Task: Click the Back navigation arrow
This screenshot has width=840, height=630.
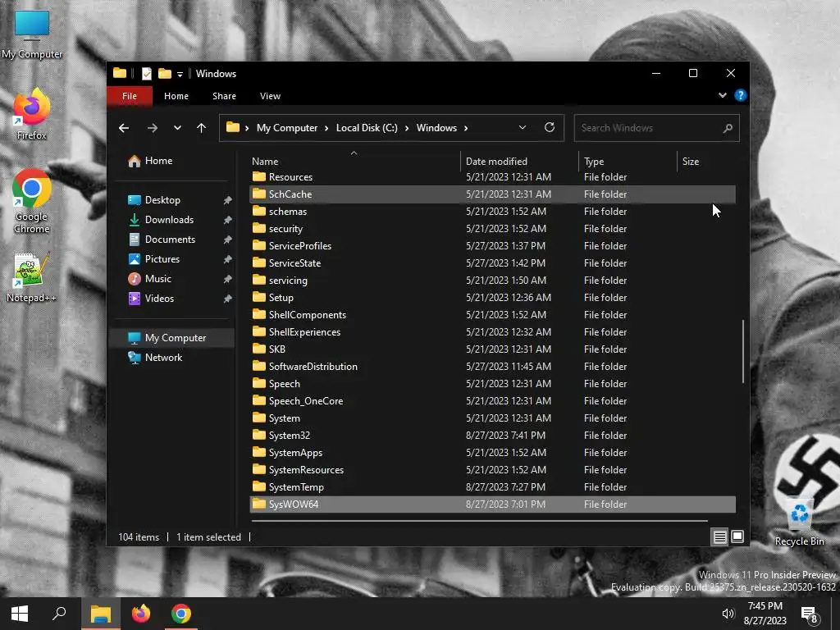Action: (x=124, y=128)
